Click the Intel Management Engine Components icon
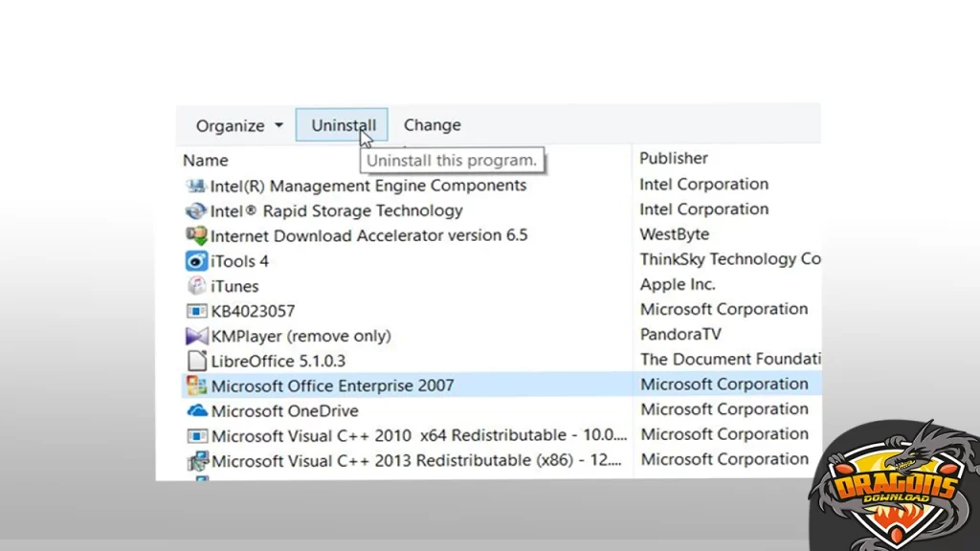 (x=195, y=186)
